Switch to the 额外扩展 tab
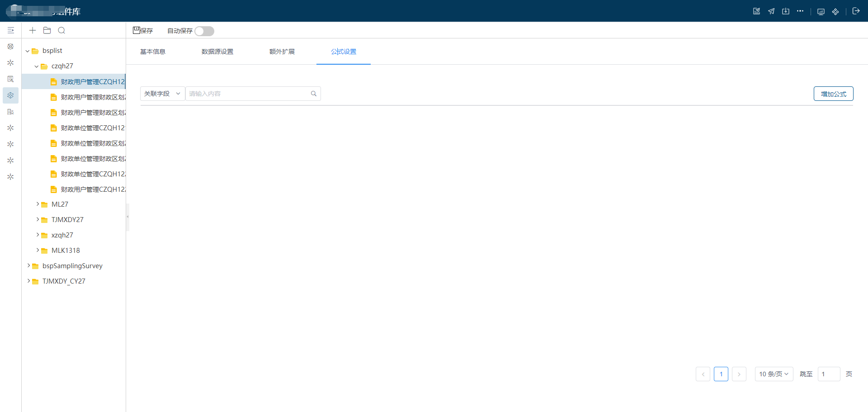The height and width of the screenshot is (412, 868). (282, 52)
